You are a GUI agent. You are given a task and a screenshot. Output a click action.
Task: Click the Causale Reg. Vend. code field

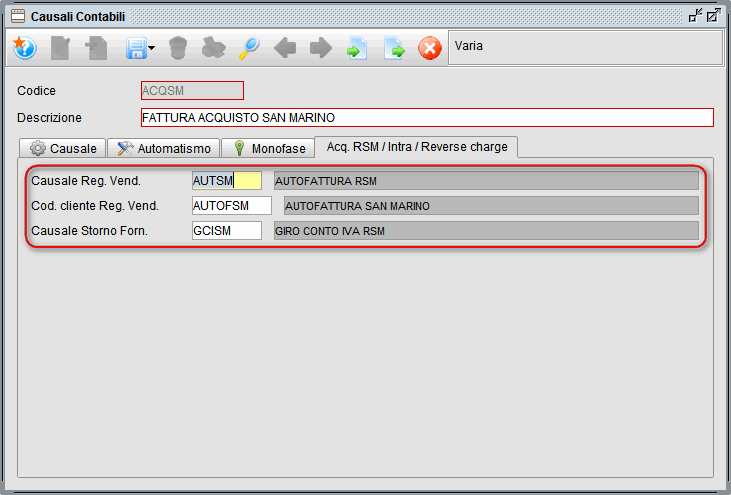point(226,181)
